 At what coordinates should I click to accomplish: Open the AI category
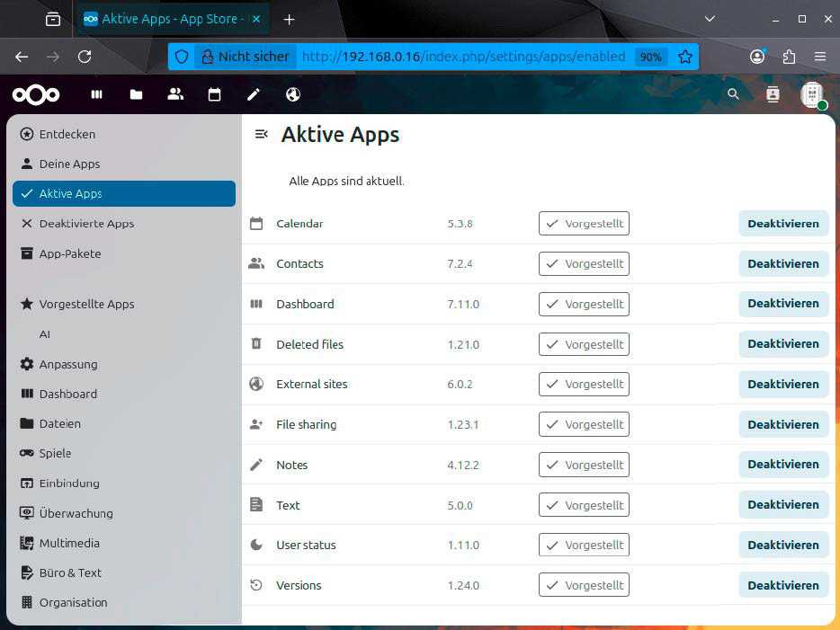pos(124,334)
